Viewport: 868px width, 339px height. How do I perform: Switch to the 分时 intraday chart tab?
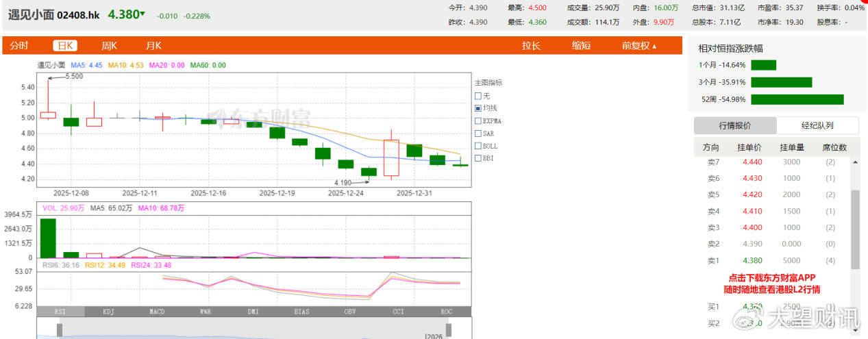(x=19, y=46)
